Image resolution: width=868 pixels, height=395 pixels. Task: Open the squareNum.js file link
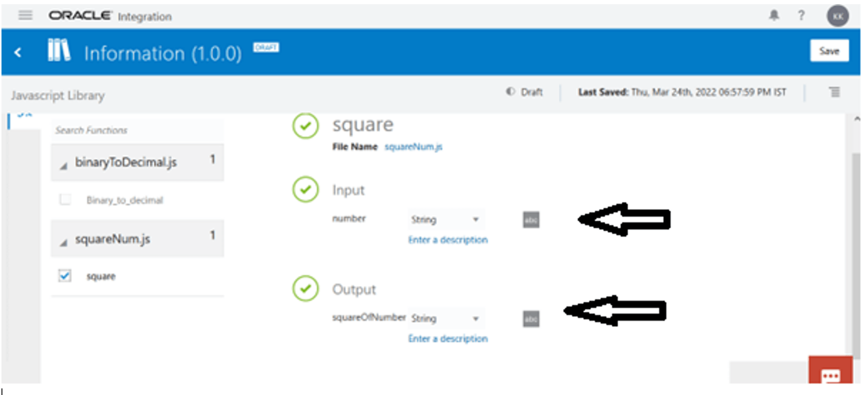click(x=413, y=146)
